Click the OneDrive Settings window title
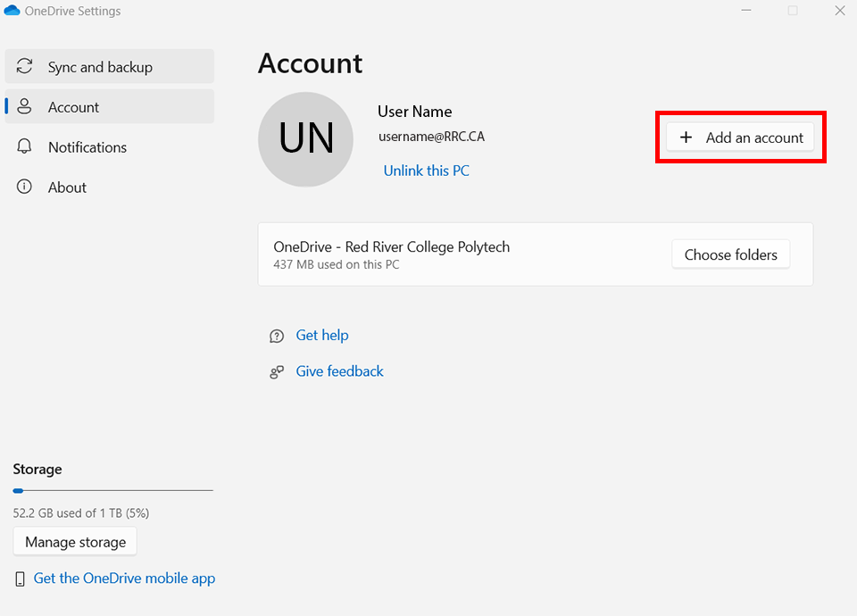Image resolution: width=857 pixels, height=616 pixels. (72, 11)
